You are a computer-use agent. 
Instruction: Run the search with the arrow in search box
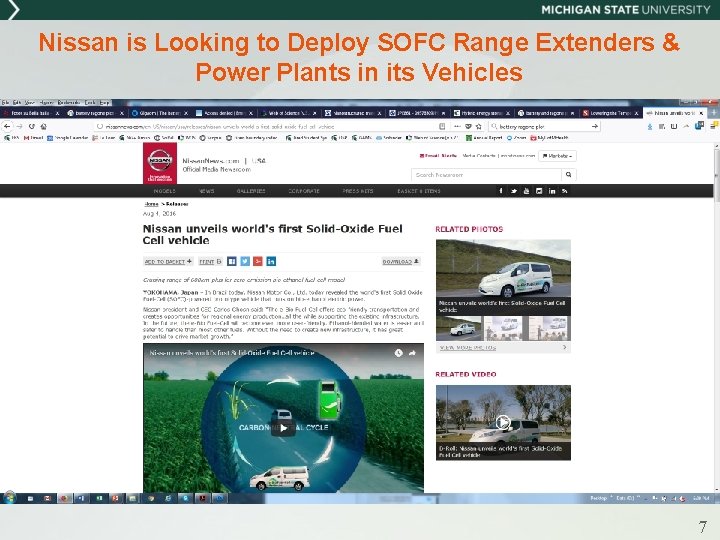[x=595, y=126]
